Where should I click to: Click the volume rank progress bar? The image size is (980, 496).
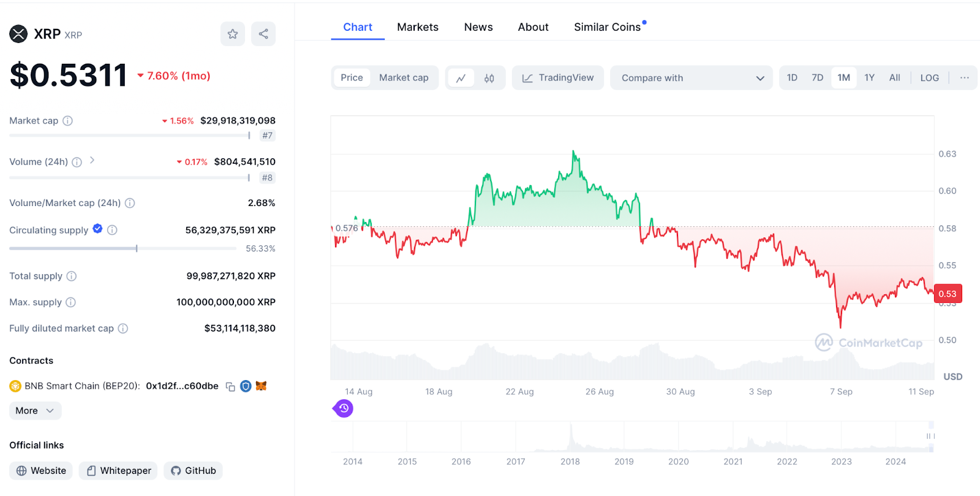130,178
